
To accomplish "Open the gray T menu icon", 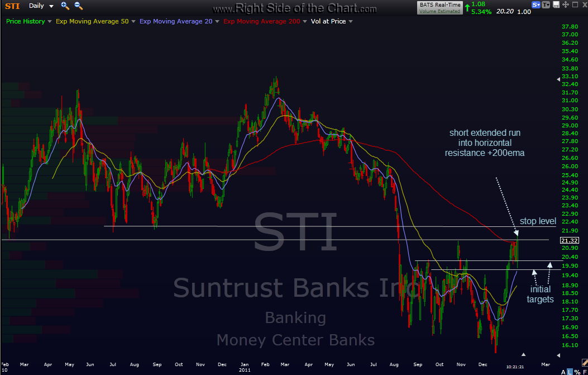I will [x=546, y=4].
